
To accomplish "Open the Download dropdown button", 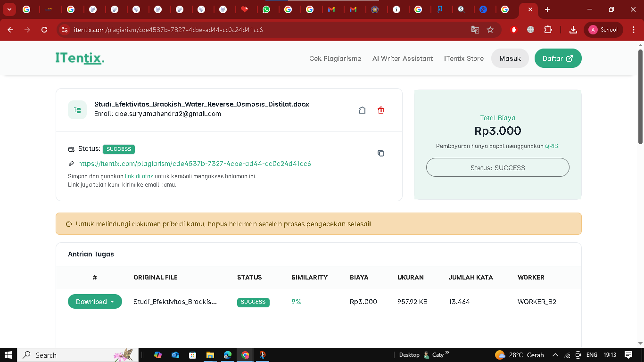I will [95, 302].
